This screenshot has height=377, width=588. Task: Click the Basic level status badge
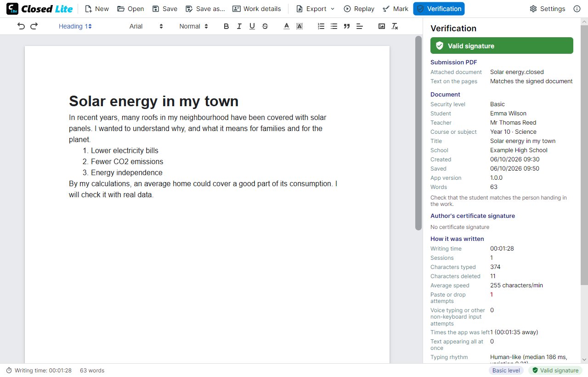pos(506,371)
